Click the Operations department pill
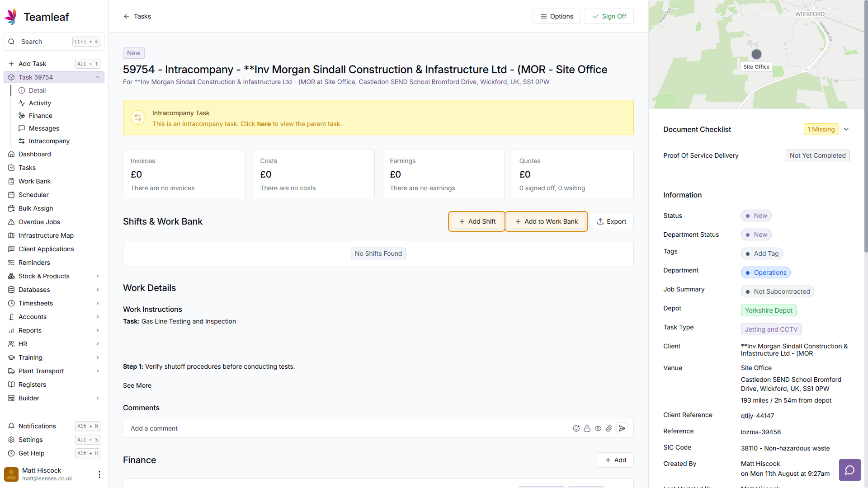 (x=766, y=272)
